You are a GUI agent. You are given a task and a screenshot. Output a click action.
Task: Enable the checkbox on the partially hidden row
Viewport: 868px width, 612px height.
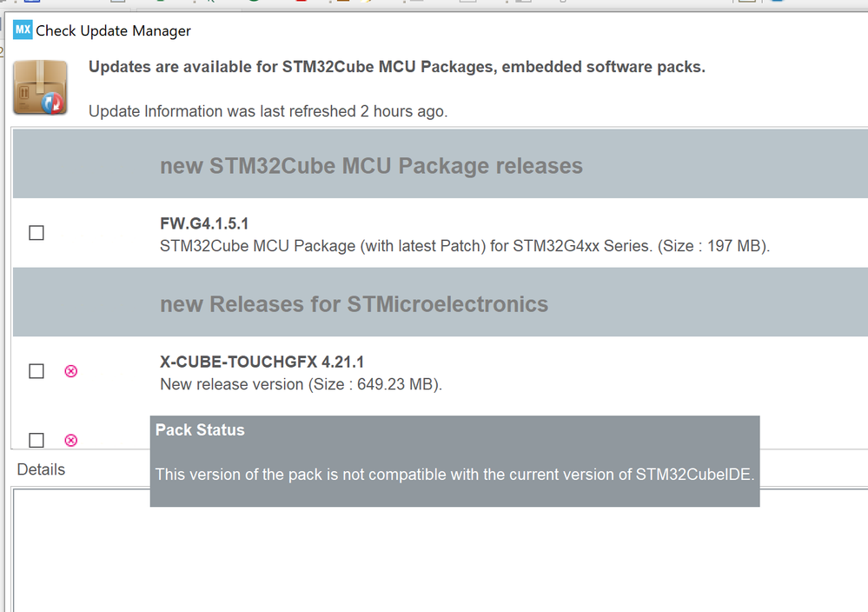pyautogui.click(x=36, y=440)
